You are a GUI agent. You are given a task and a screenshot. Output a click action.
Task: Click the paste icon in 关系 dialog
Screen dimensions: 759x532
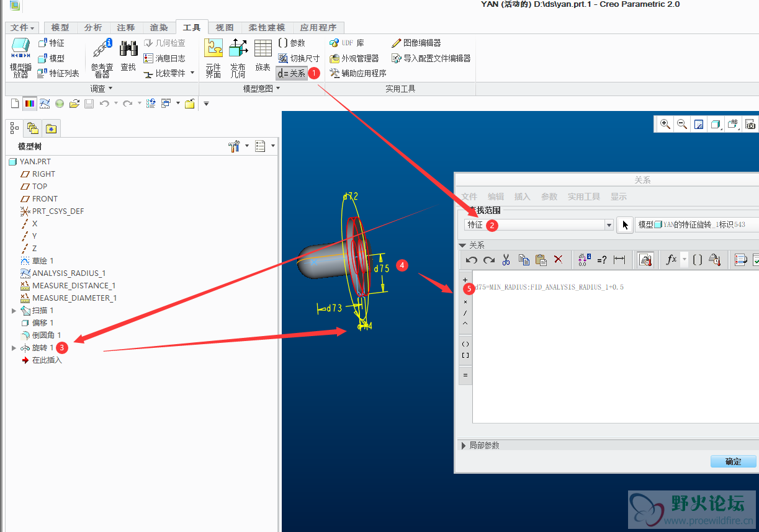pyautogui.click(x=541, y=260)
